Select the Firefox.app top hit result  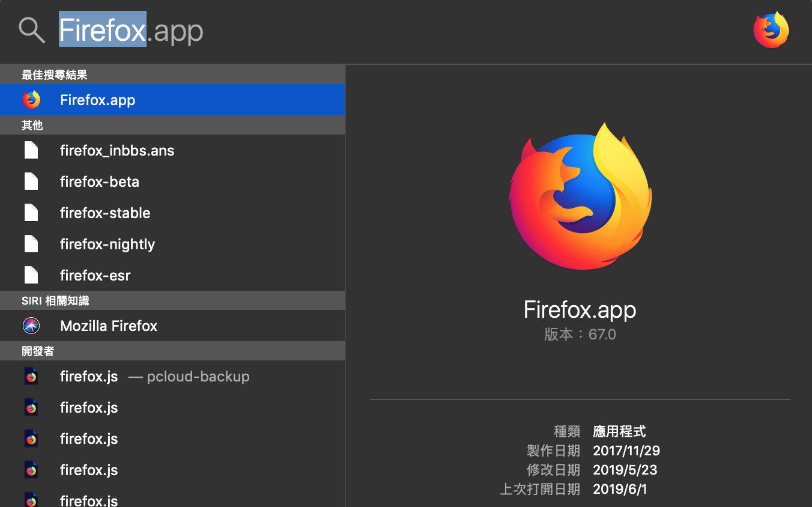98,100
